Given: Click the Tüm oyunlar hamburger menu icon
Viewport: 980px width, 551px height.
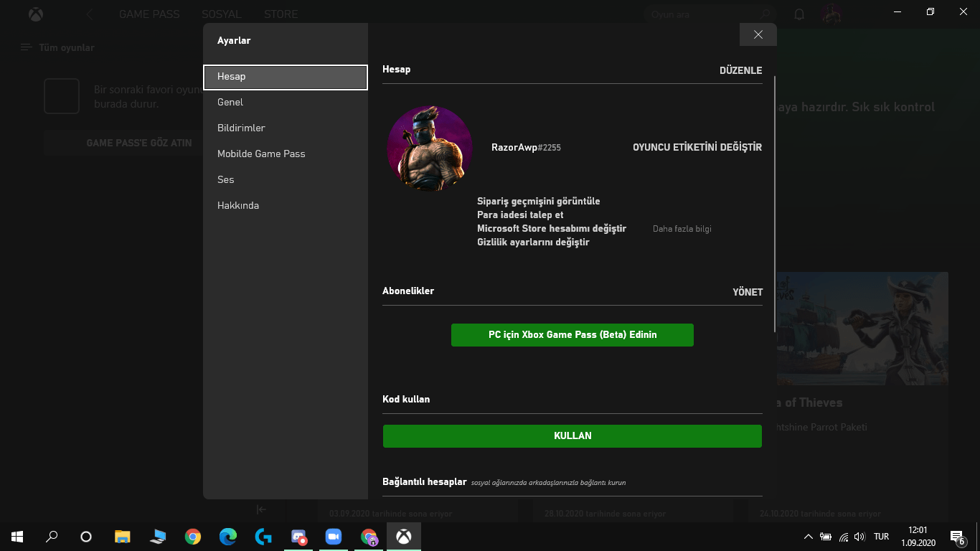Looking at the screenshot, I should click(27, 47).
